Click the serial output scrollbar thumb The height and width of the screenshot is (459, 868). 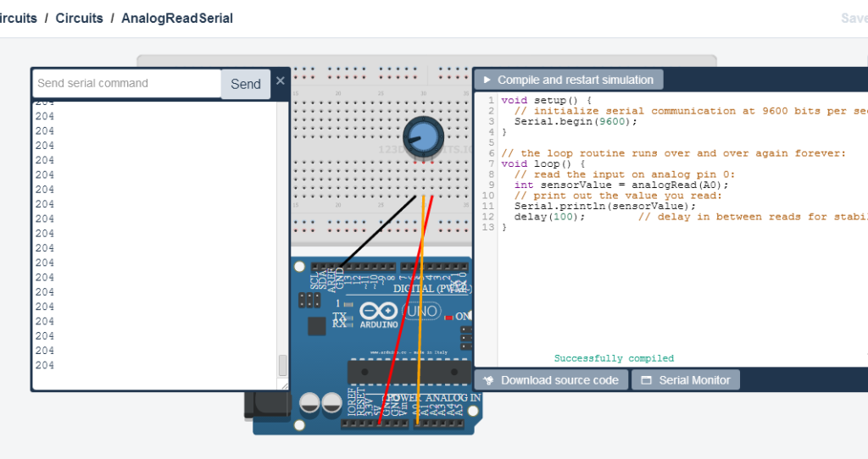[282, 366]
